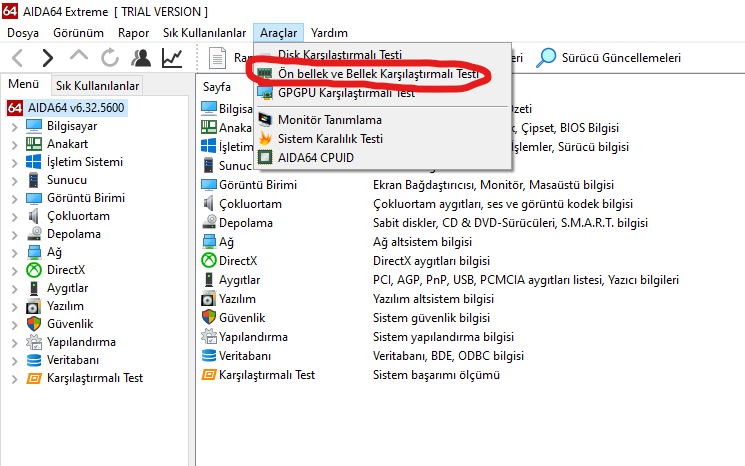Choose GPGPU Karşılaştırmalı Test entry
This screenshot has width=745, height=466.
pyautogui.click(x=382, y=93)
